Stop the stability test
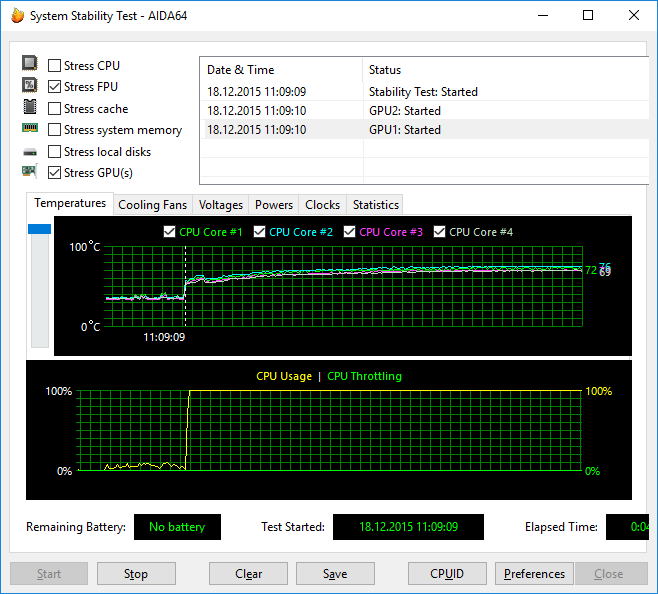 click(136, 573)
